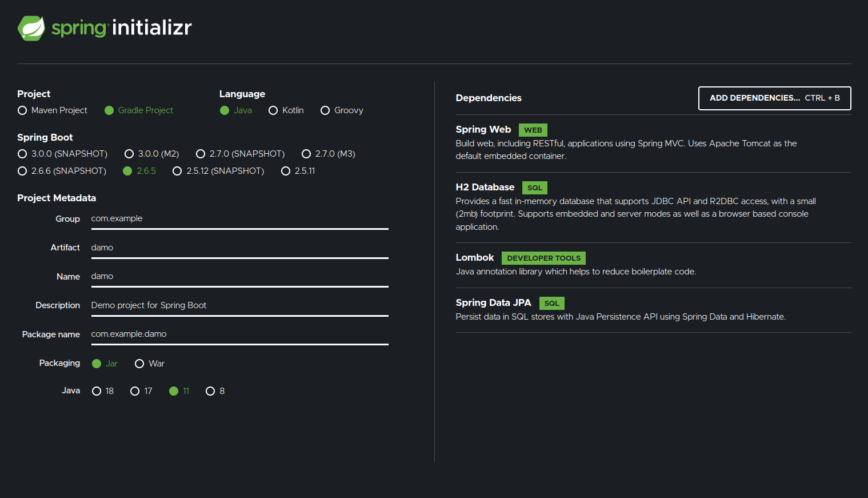Edit the Artifact input field
The image size is (868, 498).
tap(240, 248)
